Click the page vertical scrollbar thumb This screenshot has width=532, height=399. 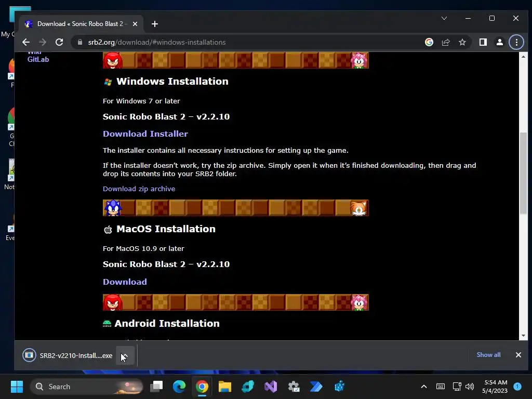coord(523,173)
